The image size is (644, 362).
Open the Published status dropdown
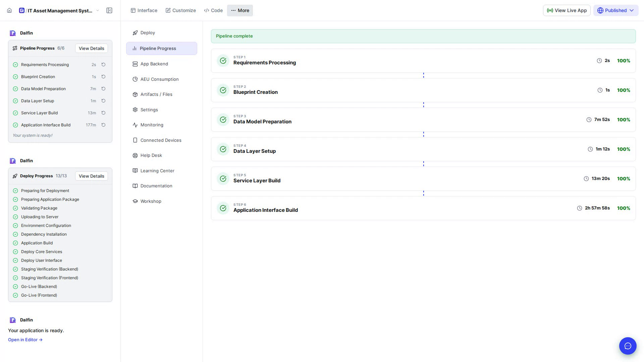(x=615, y=10)
